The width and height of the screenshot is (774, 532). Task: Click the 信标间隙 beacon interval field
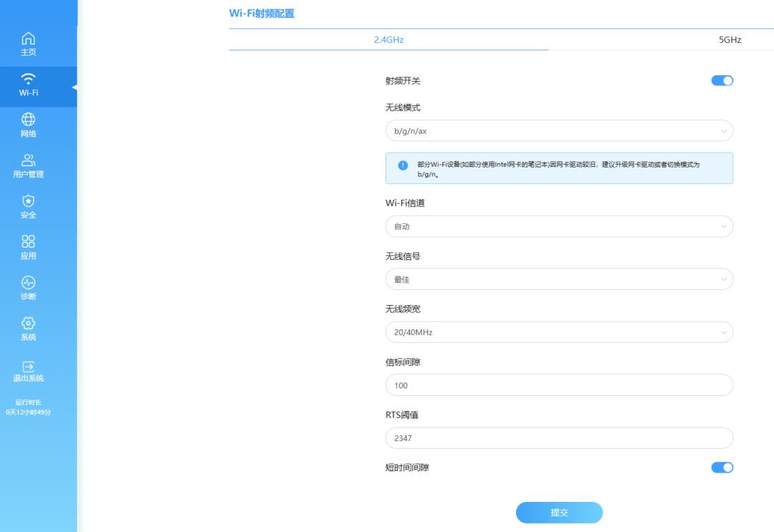[559, 385]
